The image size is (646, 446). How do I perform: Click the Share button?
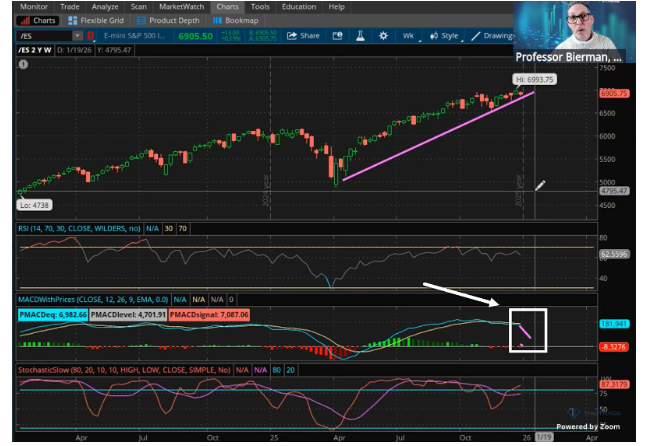303,36
